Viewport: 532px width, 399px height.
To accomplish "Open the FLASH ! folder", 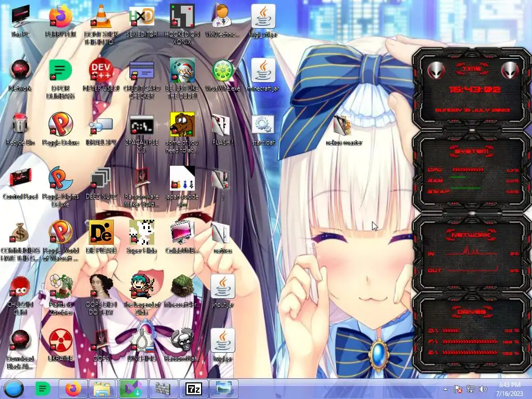I will point(222,129).
